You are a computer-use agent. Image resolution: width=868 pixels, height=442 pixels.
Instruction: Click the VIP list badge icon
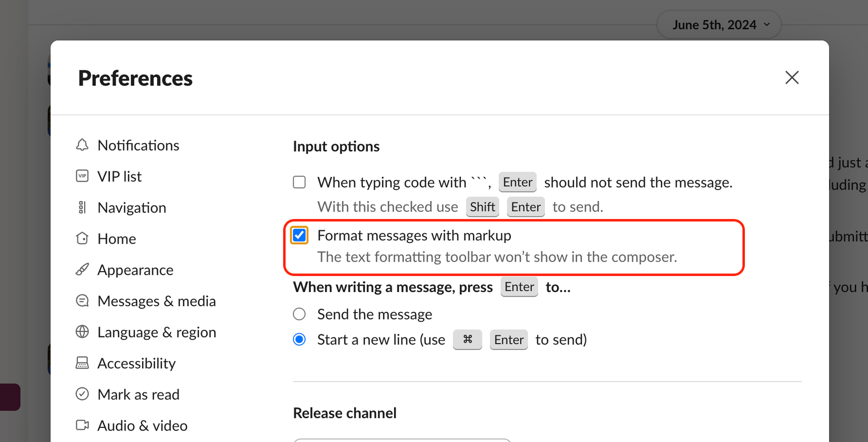pyautogui.click(x=82, y=176)
